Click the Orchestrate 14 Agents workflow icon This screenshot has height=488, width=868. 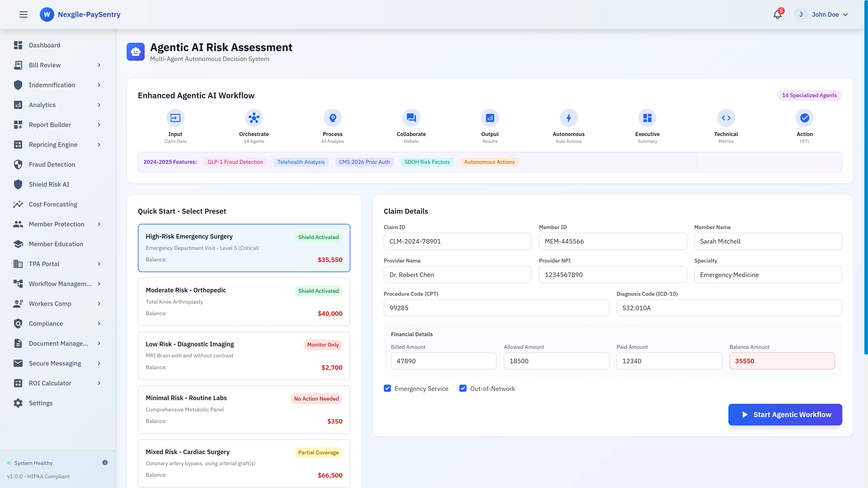[254, 118]
